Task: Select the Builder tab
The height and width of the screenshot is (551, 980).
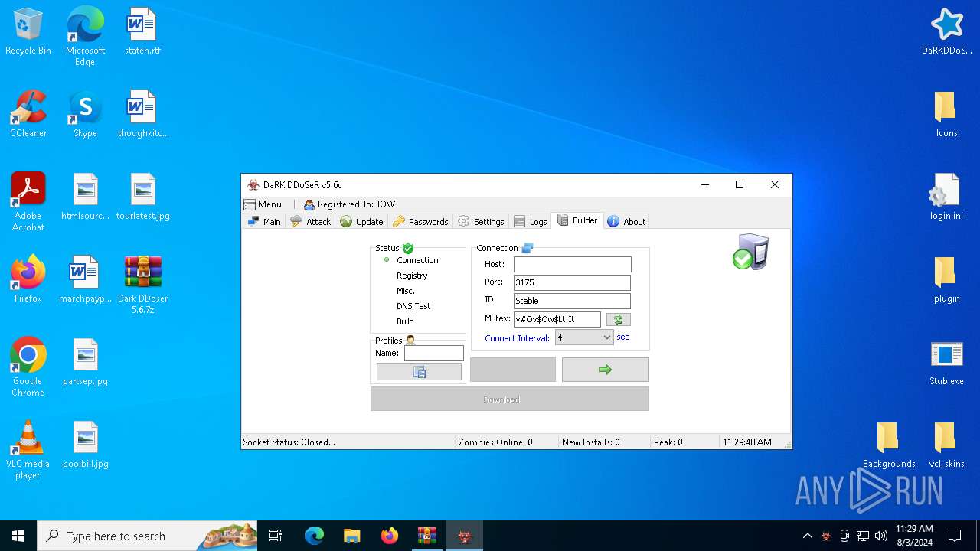Action: 577,220
